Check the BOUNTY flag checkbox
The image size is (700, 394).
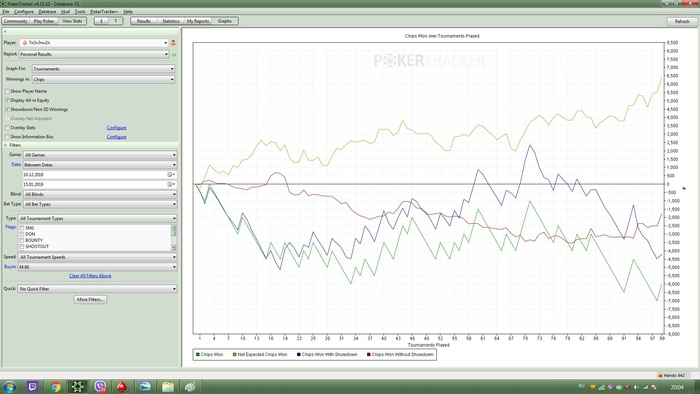point(21,240)
